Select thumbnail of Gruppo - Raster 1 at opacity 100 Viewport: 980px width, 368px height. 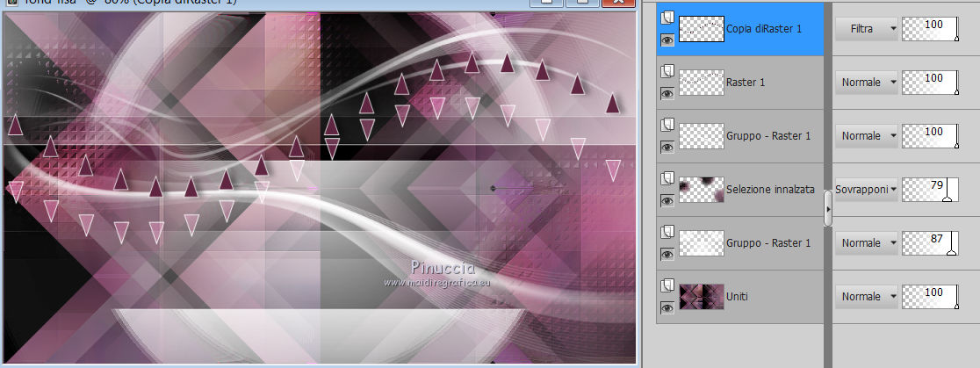702,135
